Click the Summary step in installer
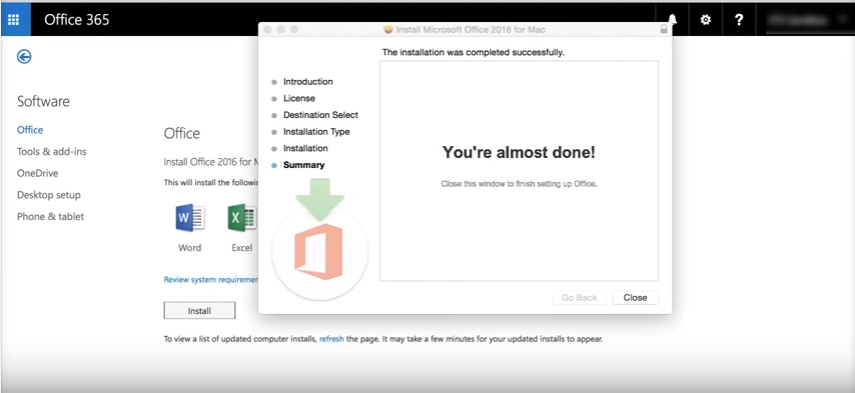 tap(304, 165)
